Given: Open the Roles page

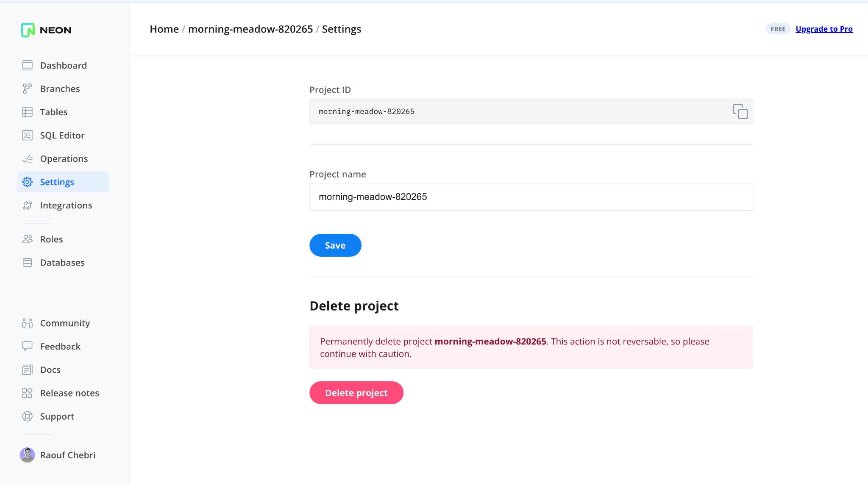Looking at the screenshot, I should point(51,239).
